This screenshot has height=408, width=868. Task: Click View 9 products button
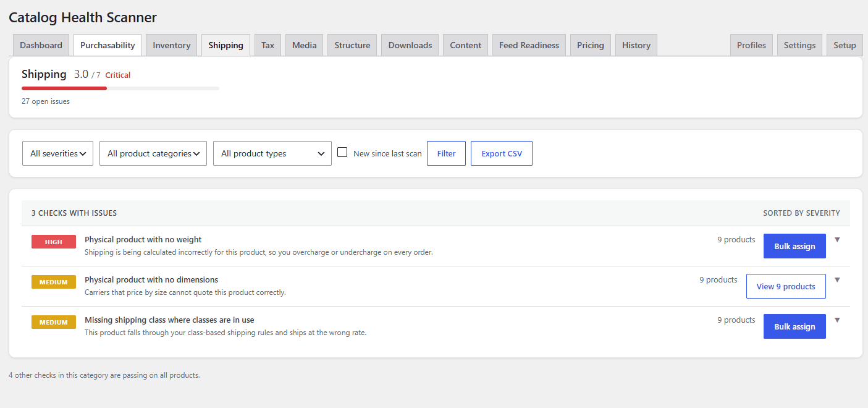point(786,286)
